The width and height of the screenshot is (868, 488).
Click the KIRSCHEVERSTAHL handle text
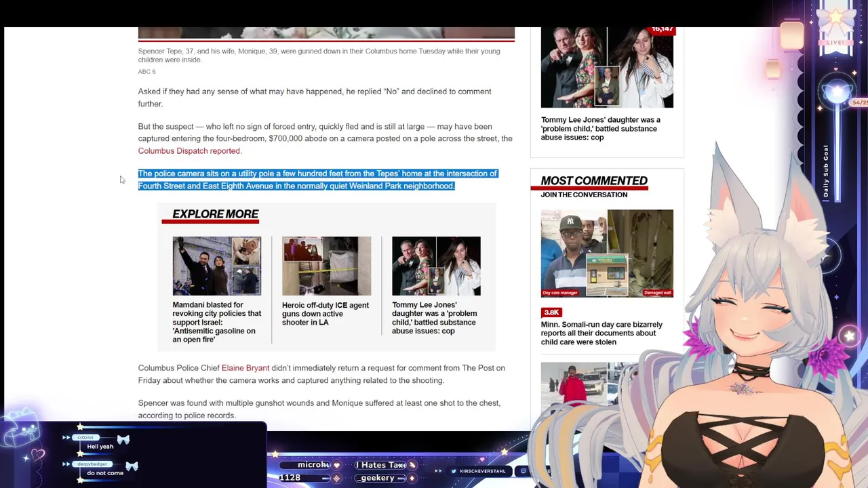[483, 471]
